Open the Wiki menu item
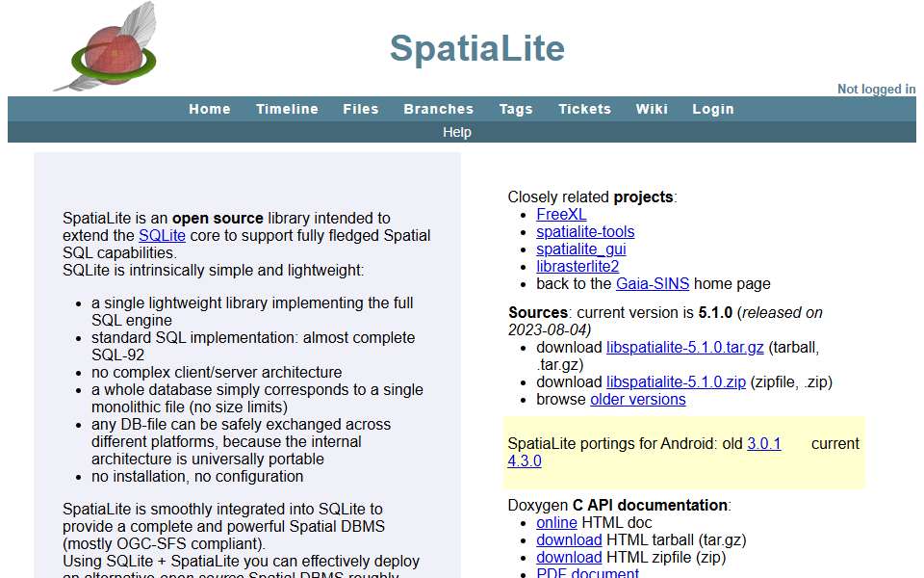 coord(652,109)
